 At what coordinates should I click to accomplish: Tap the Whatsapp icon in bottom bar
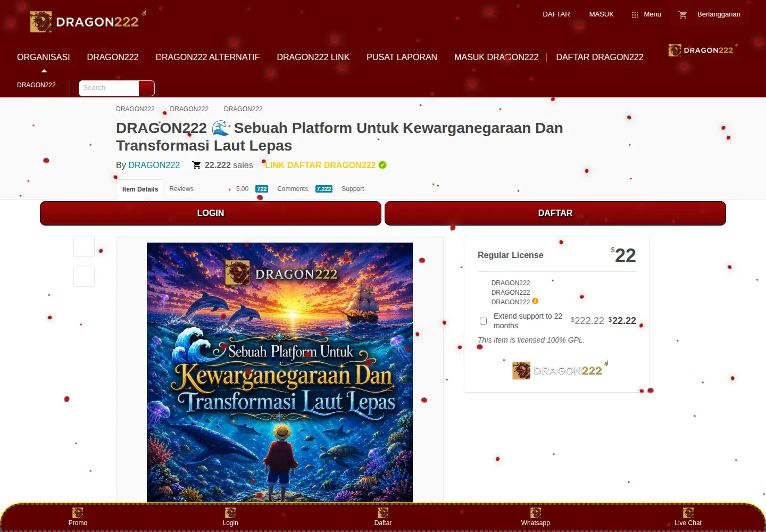[x=536, y=512]
